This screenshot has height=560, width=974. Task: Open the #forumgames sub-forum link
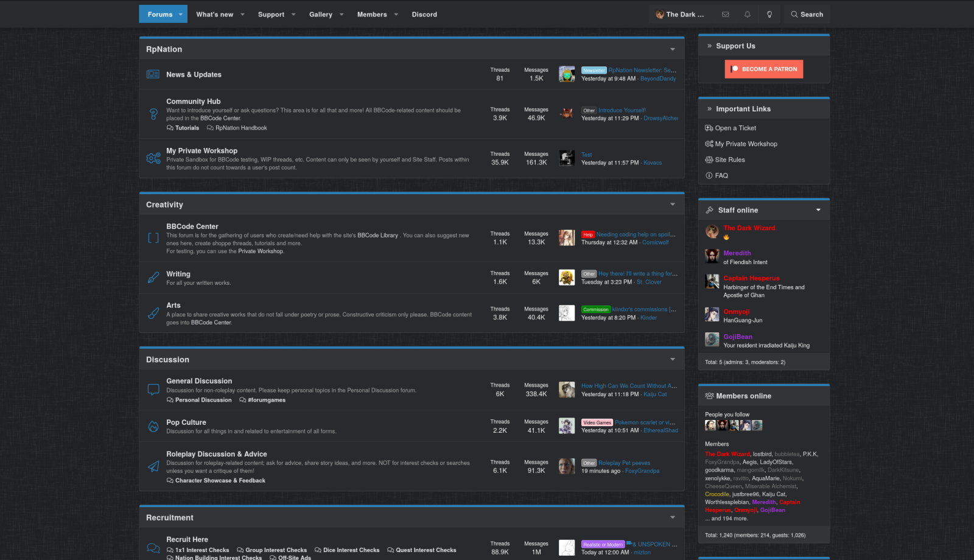pos(267,400)
